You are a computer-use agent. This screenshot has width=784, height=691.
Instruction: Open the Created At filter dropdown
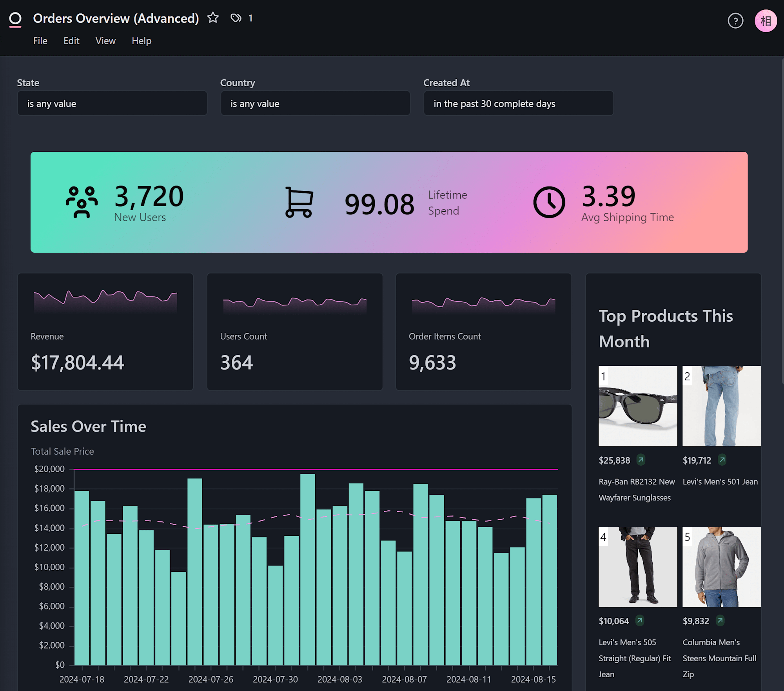pyautogui.click(x=518, y=103)
